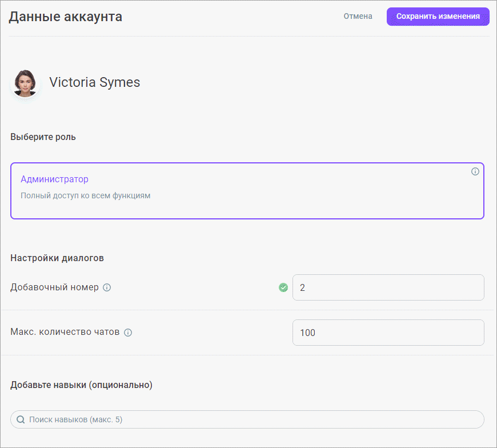Focus the Макс. количество чатов input field
The height and width of the screenshot is (448, 497).
click(x=388, y=333)
